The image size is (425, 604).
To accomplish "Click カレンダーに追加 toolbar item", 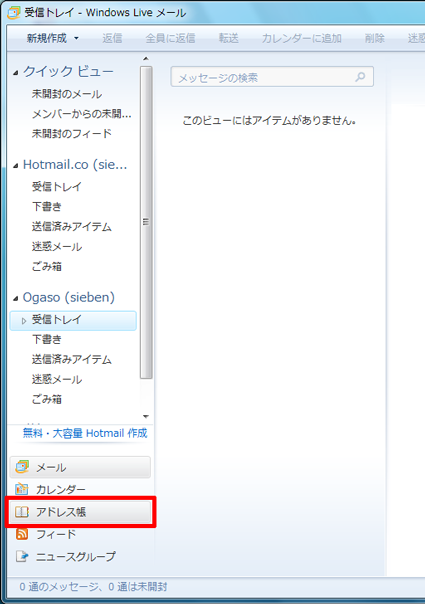I will click(x=302, y=38).
